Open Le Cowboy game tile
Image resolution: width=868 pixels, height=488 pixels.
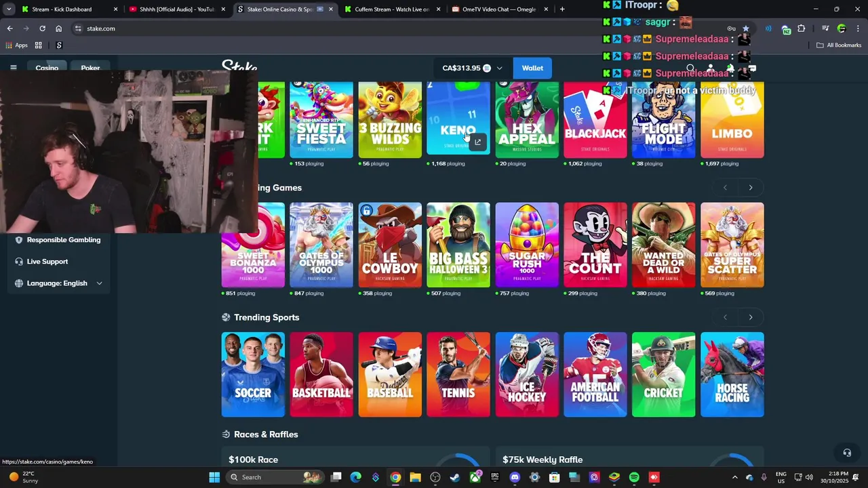(x=390, y=245)
